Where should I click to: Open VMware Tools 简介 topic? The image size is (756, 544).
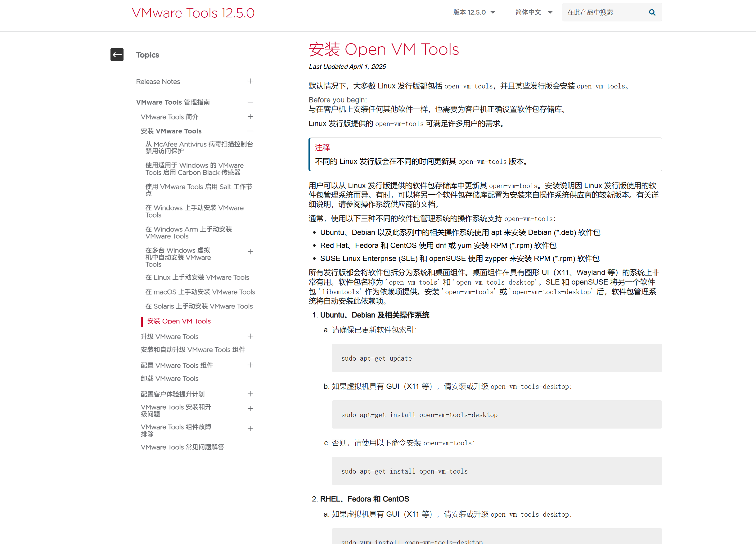170,117
